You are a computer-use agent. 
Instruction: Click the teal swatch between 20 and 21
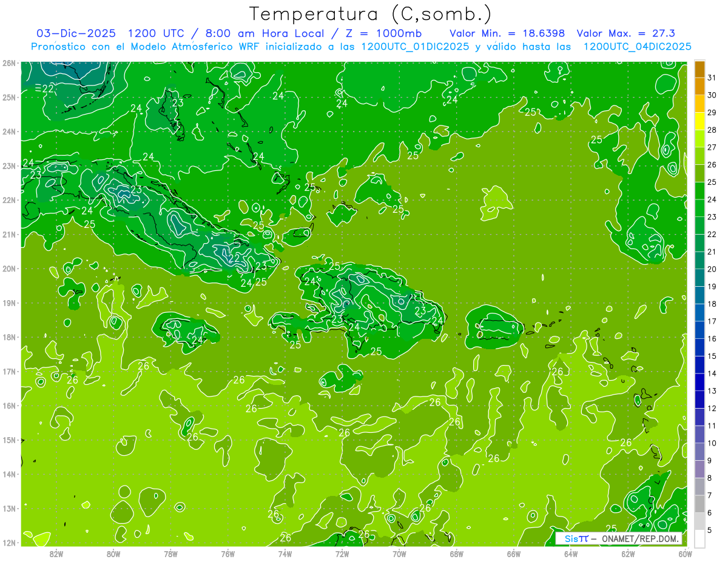(x=699, y=261)
